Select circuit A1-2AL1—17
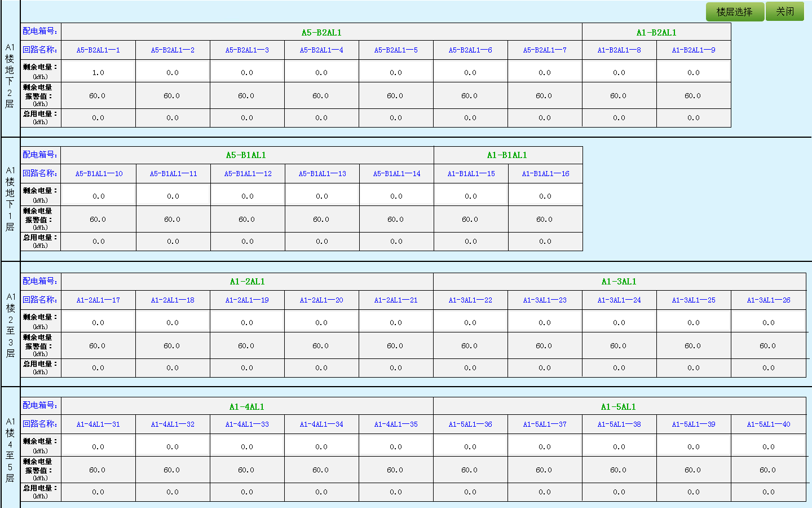 98,300
